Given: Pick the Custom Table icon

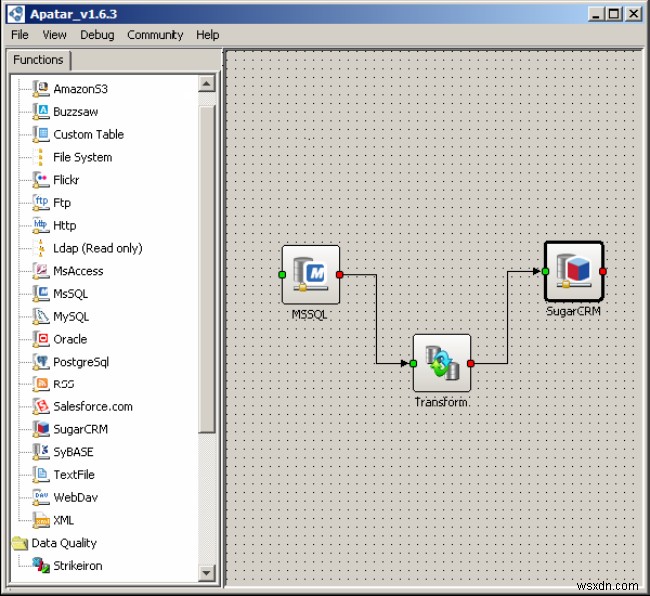Looking at the screenshot, I should 41,134.
